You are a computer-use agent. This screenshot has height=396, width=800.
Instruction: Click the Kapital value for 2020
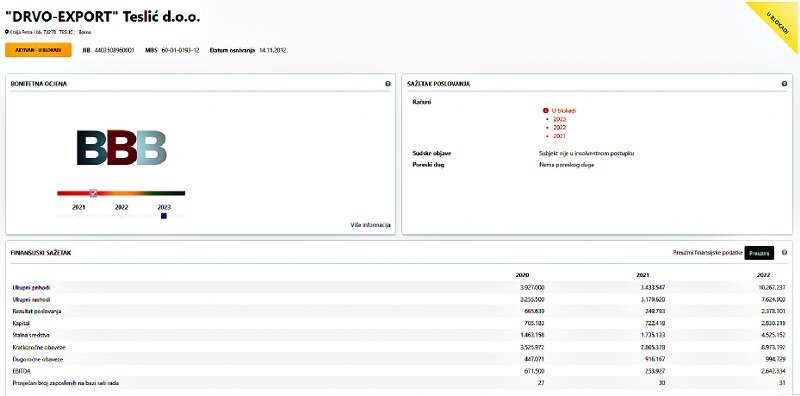click(534, 323)
